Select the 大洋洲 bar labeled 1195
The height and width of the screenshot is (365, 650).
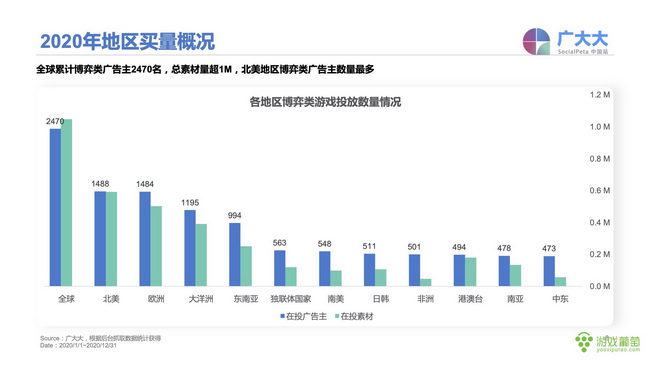190,248
